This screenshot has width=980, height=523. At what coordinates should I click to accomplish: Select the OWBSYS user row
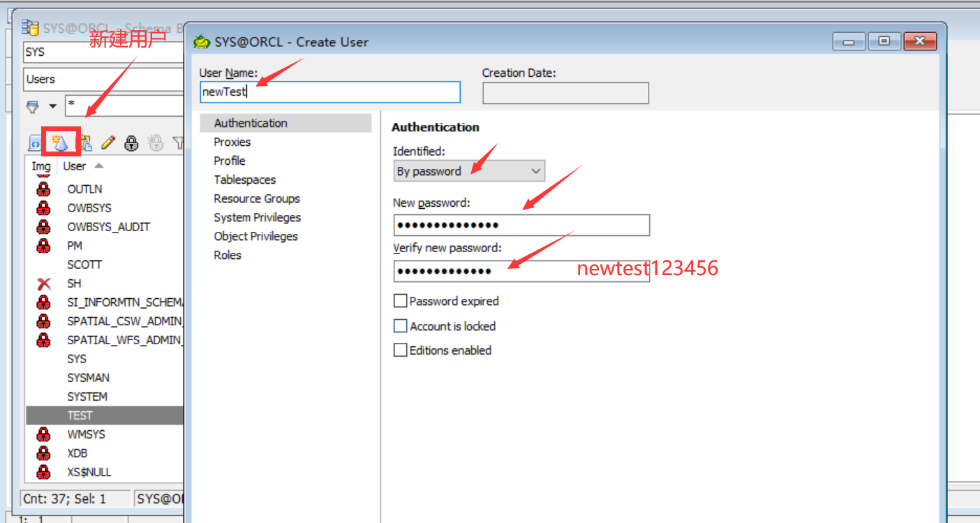[x=105, y=208]
